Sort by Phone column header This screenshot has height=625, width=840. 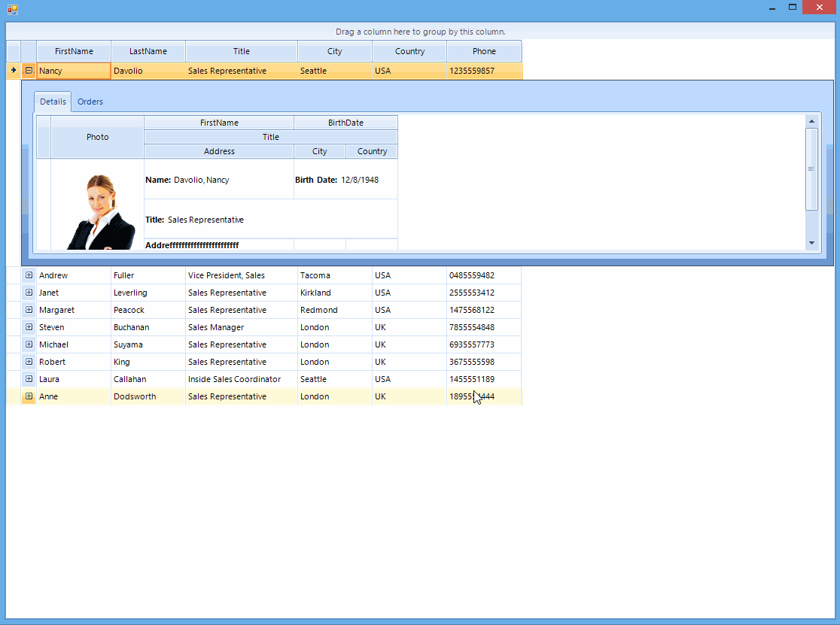[x=484, y=51]
